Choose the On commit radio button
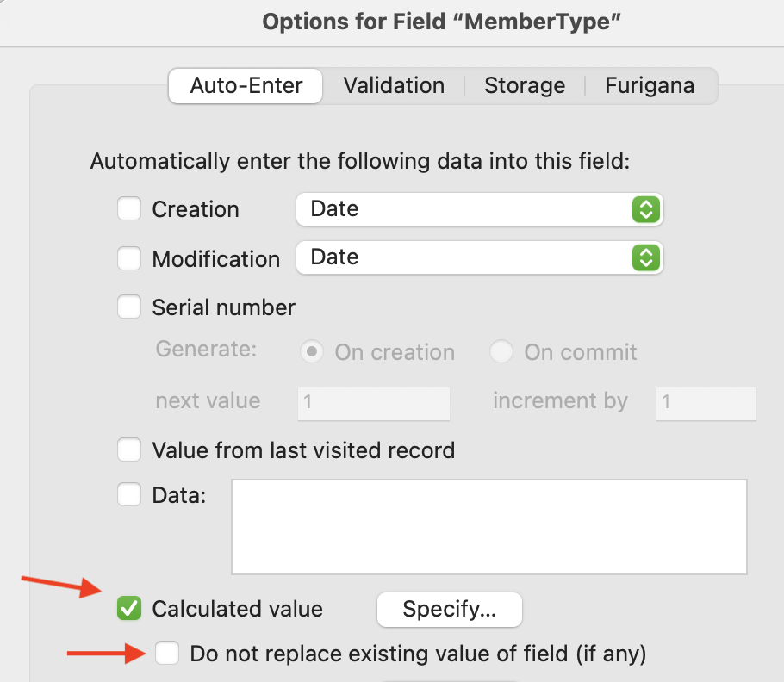Image resolution: width=784 pixels, height=682 pixels. [x=501, y=352]
